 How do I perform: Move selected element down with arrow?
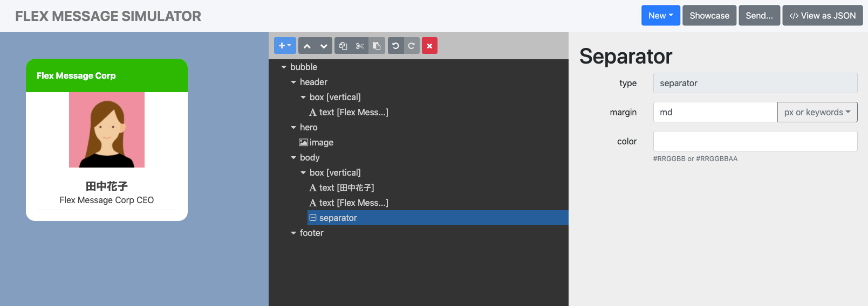point(324,46)
